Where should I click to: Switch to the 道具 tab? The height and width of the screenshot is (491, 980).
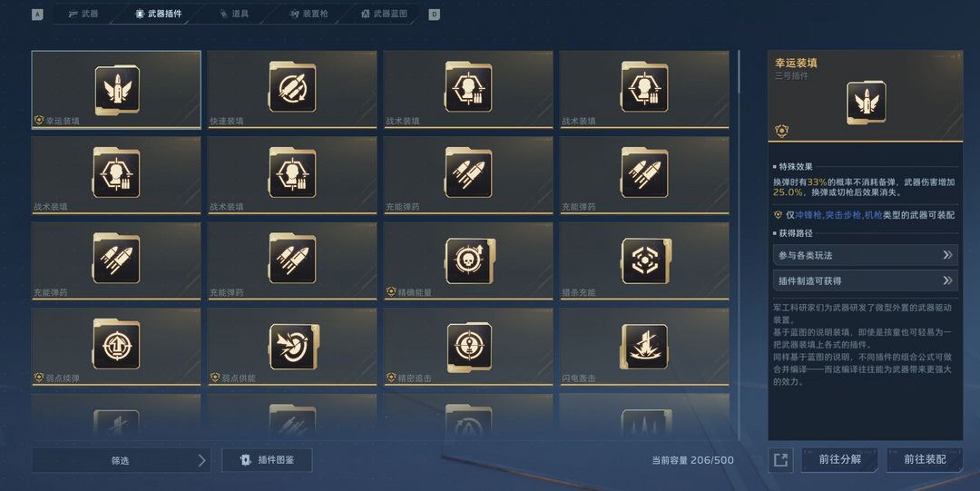234,14
